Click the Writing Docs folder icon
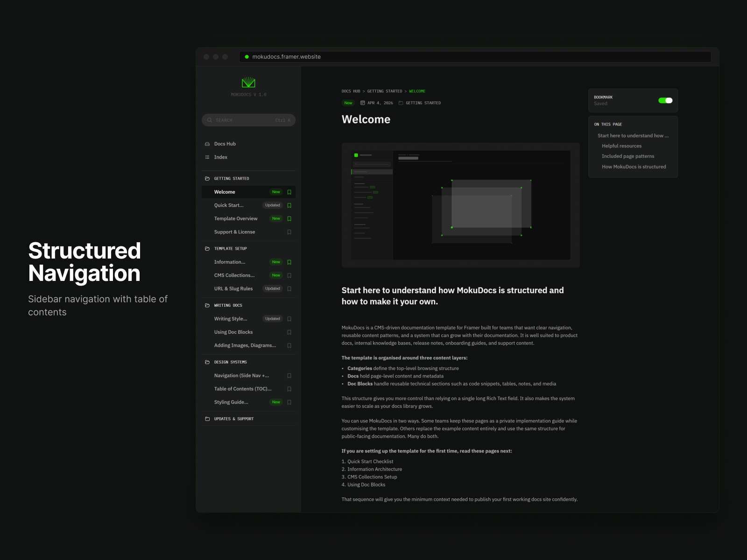The width and height of the screenshot is (747, 560). (x=207, y=305)
